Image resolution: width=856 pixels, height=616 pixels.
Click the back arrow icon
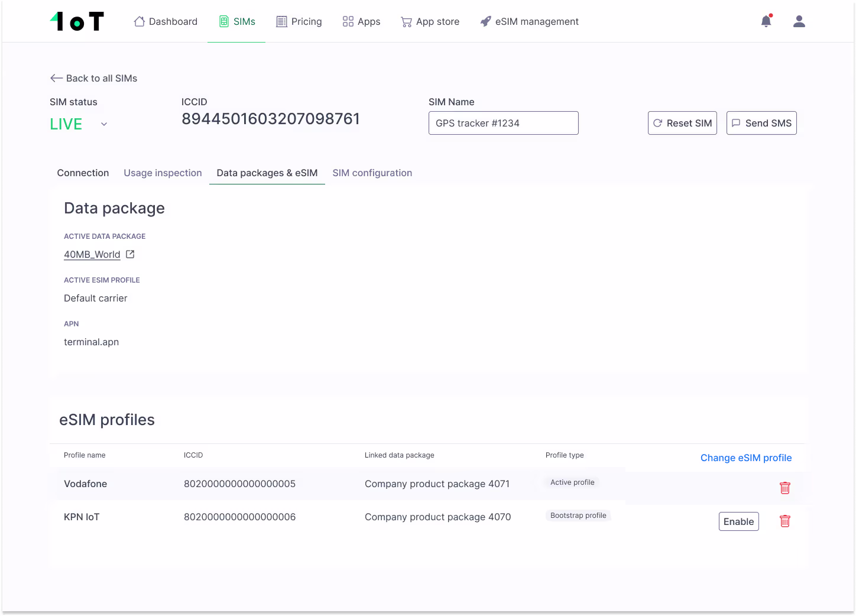pos(56,78)
